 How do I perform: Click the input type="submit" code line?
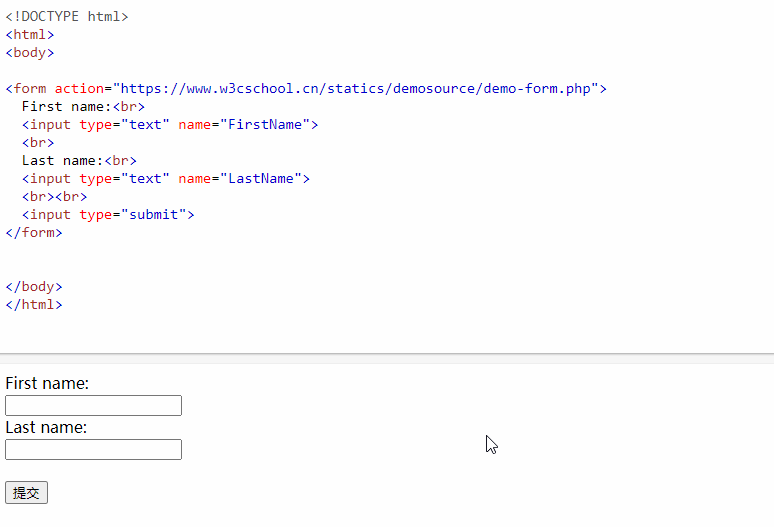(x=108, y=215)
